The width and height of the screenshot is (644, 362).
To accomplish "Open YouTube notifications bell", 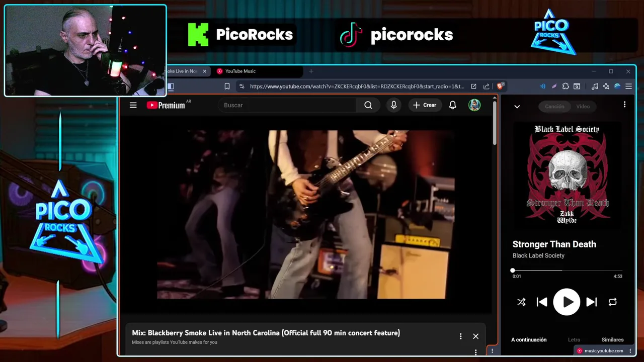I will click(453, 105).
